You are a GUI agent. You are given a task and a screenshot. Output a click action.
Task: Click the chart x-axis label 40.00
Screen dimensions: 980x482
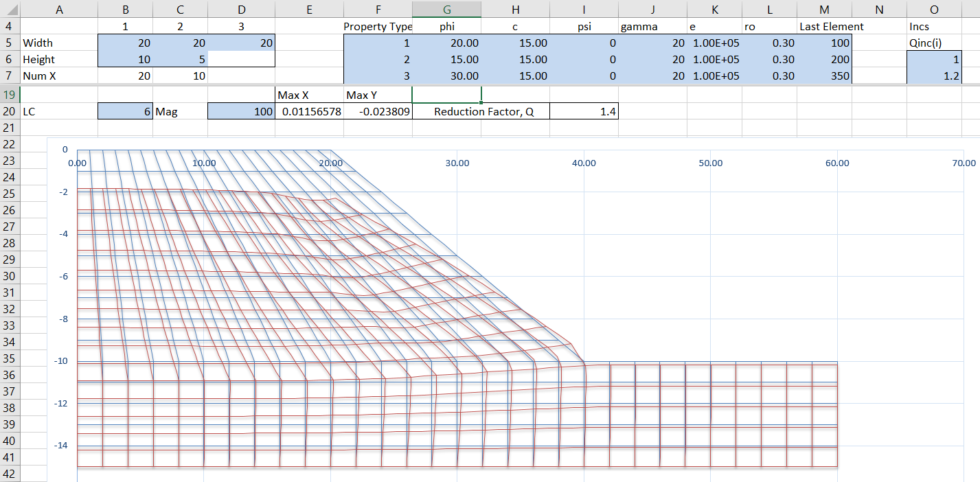584,163
